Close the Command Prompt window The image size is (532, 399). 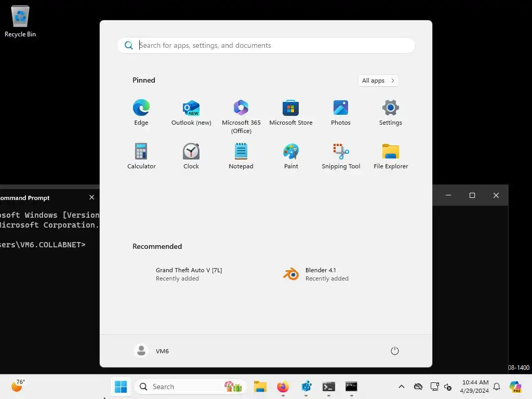496,195
